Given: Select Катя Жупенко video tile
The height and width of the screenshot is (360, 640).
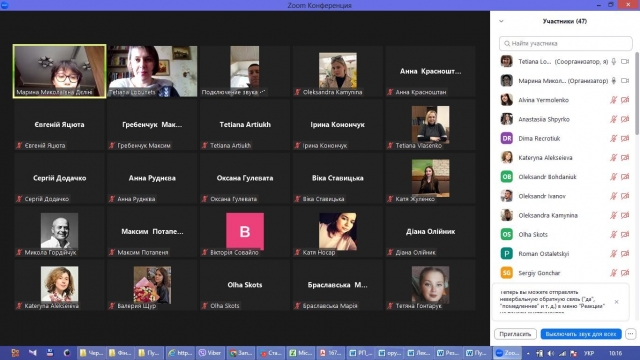Looking at the screenshot, I should [430, 178].
